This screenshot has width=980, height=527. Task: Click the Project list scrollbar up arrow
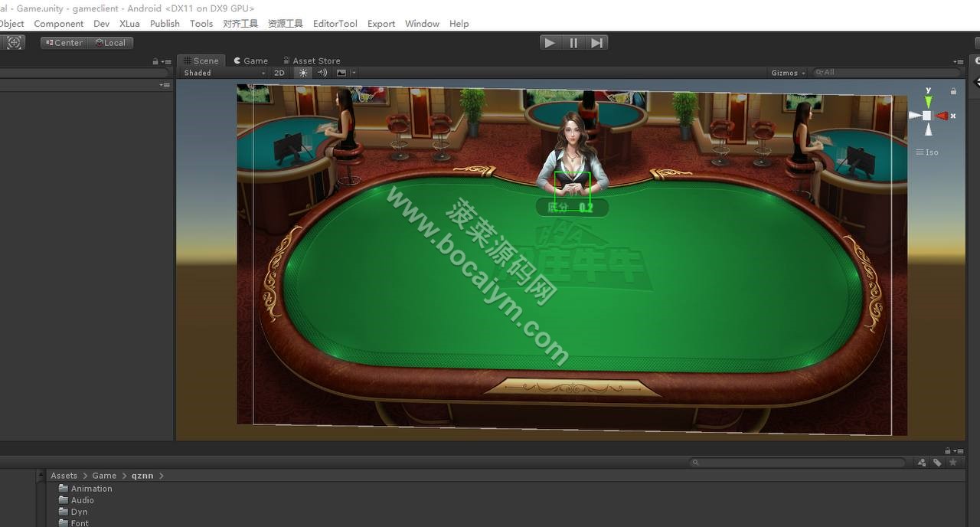41,475
